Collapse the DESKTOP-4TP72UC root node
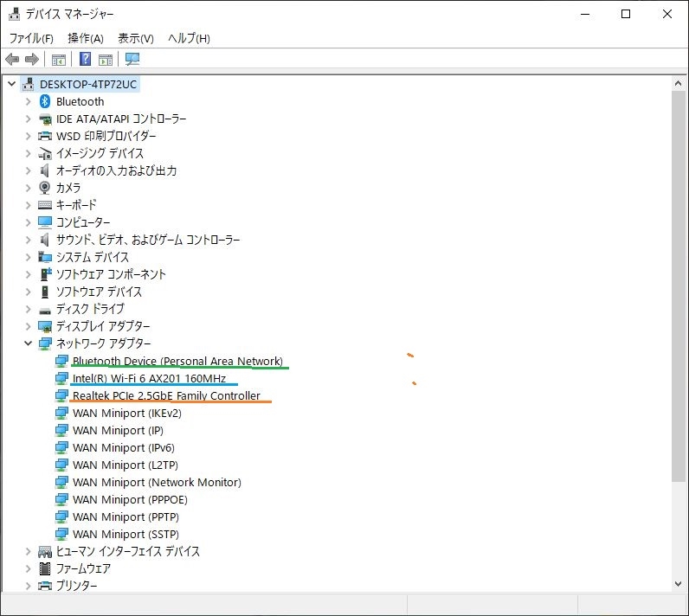 [x=12, y=83]
